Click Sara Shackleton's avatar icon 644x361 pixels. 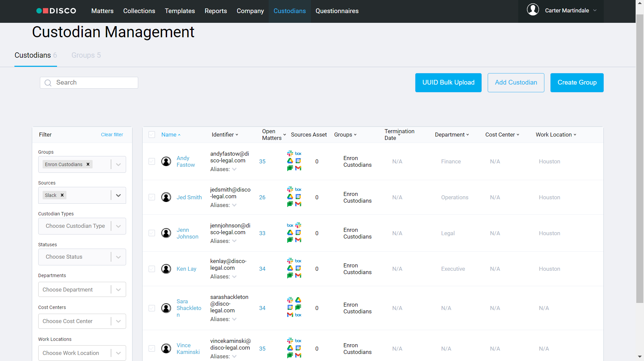click(x=166, y=308)
